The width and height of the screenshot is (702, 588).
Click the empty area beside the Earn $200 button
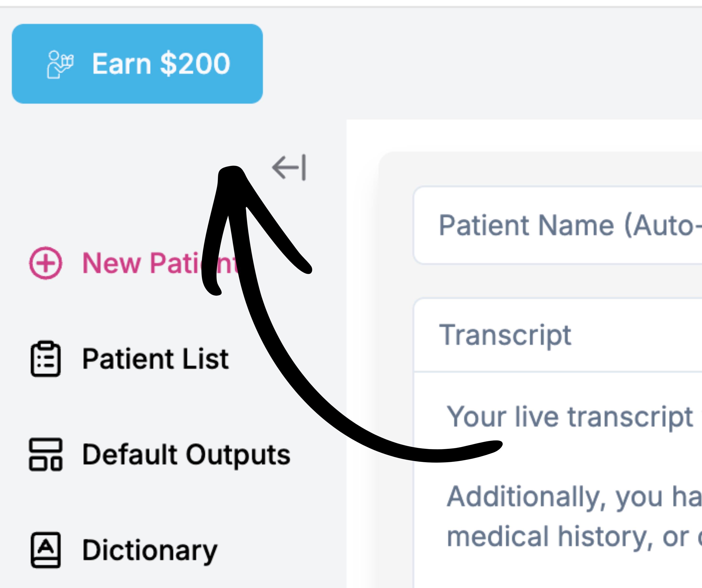468,64
